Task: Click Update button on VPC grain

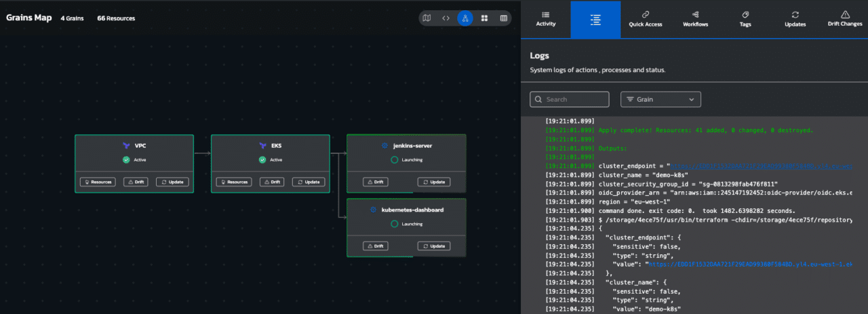Action: [x=172, y=182]
